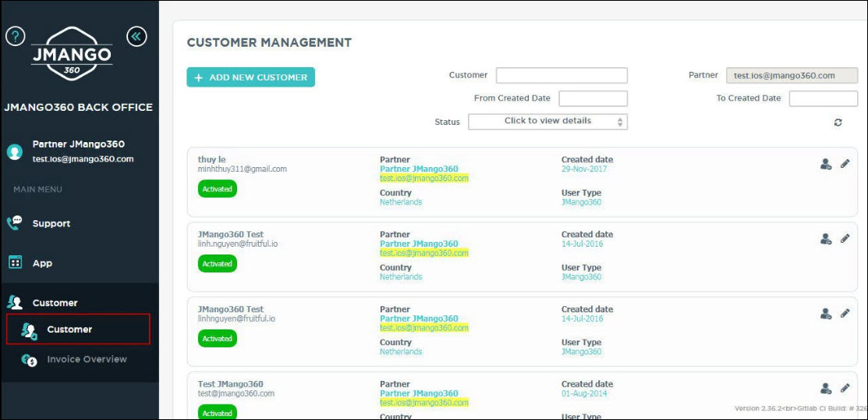This screenshot has width=868, height=420.
Task: Click Customer Management heading
Action: click(269, 43)
